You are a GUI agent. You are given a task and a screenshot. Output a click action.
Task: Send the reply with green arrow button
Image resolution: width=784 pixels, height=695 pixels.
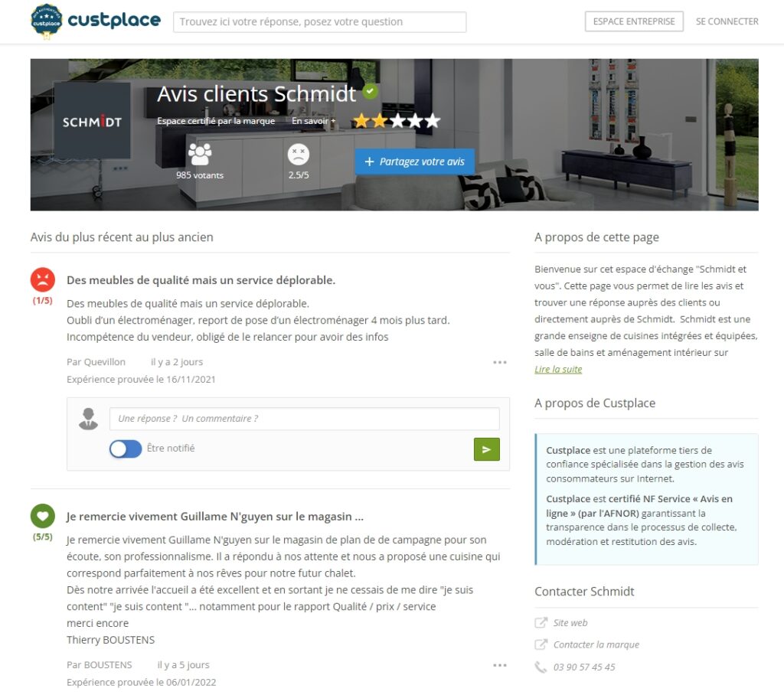click(x=486, y=449)
